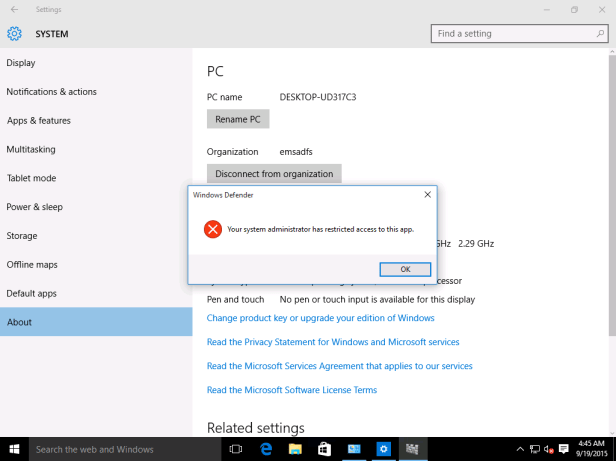Open the Power & sleep section
This screenshot has height=461, width=616.
click(34, 207)
